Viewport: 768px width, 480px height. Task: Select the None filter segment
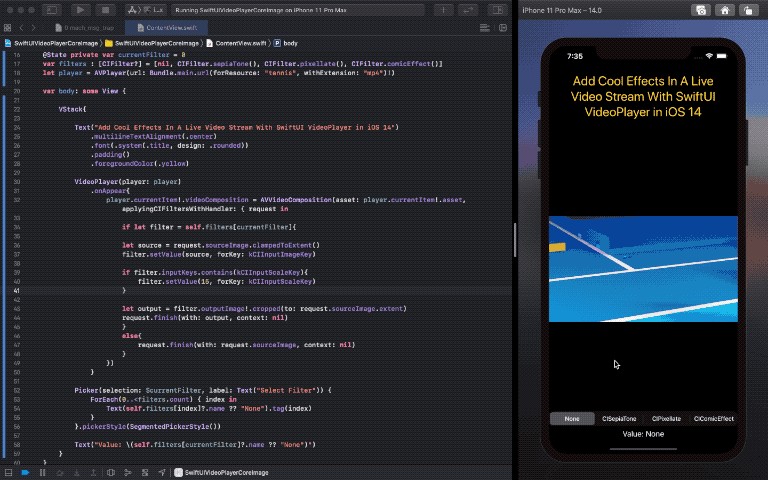(x=572, y=419)
